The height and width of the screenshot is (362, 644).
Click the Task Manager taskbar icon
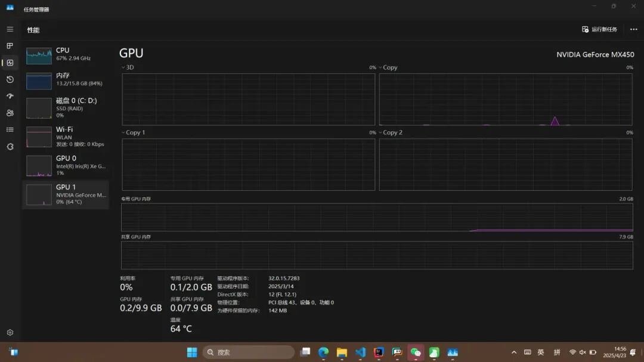(453, 352)
